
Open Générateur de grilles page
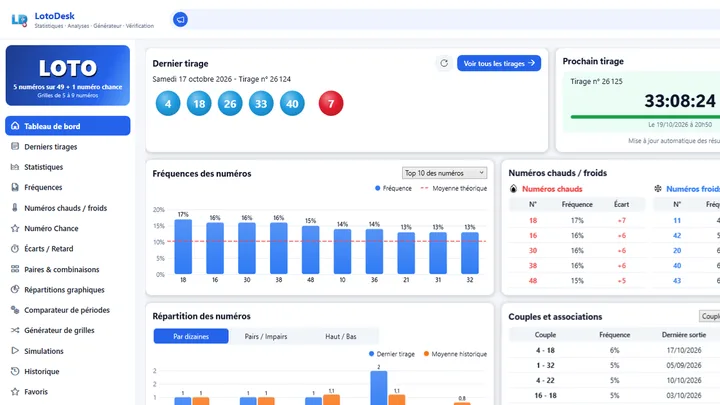click(x=68, y=330)
